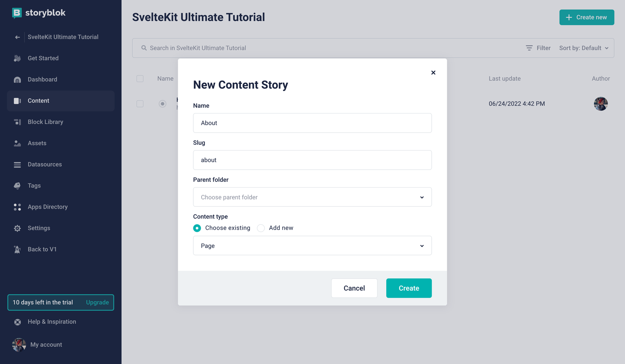Open the Datasources icon in sidebar

coord(17,165)
